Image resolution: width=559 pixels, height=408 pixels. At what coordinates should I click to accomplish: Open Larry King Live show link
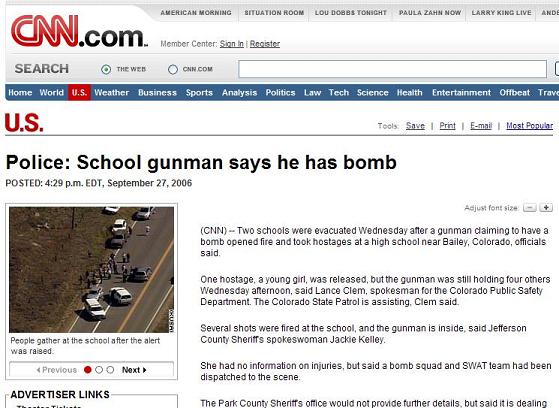pyautogui.click(x=501, y=13)
